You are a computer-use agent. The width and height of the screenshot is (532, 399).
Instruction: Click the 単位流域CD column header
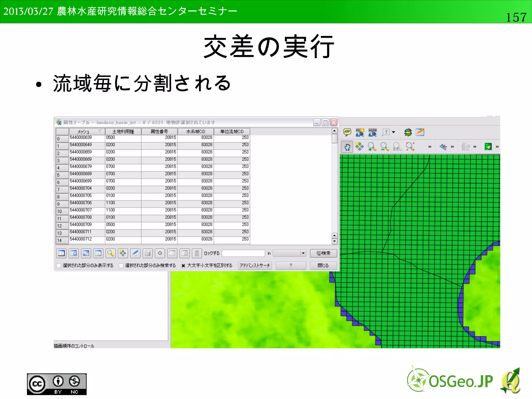pyautogui.click(x=232, y=132)
